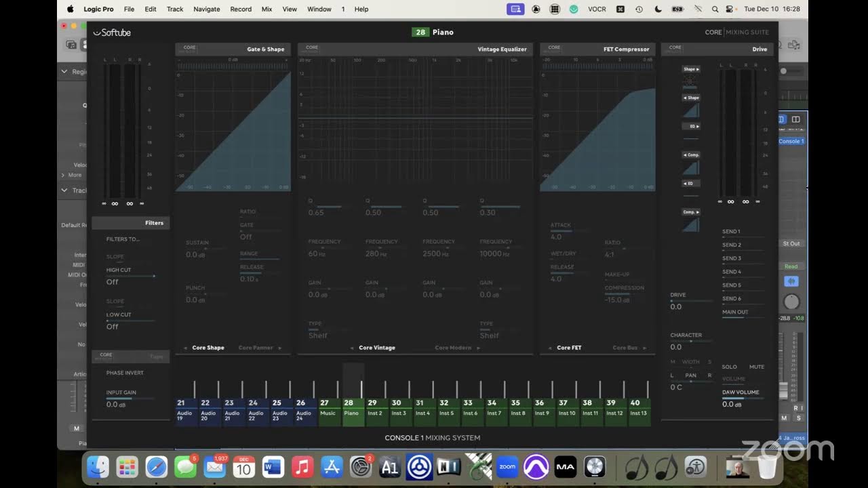
Task: Click the Read automation button in Logic
Action: [x=791, y=266]
